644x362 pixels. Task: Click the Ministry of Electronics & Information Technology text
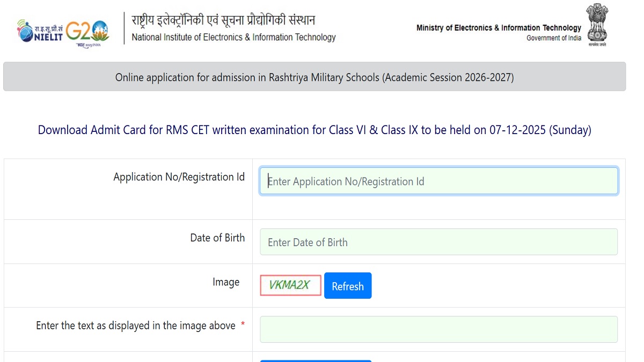[x=498, y=28]
